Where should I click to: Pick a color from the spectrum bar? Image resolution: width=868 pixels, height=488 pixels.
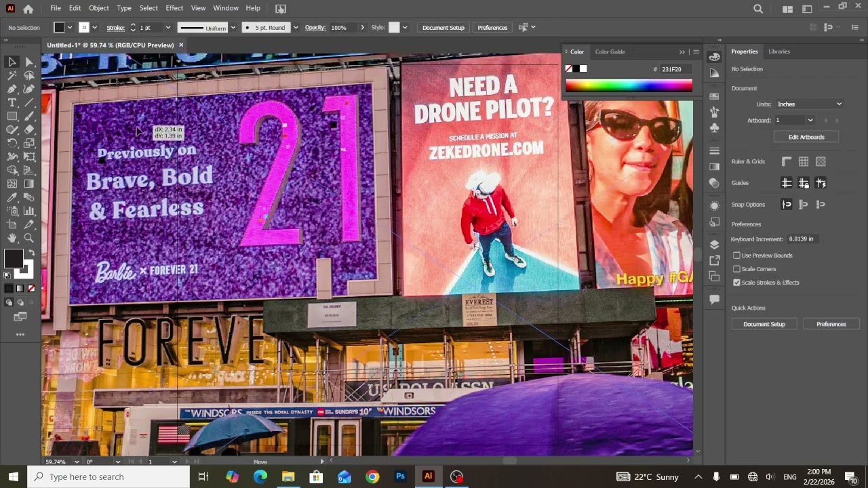coord(629,85)
